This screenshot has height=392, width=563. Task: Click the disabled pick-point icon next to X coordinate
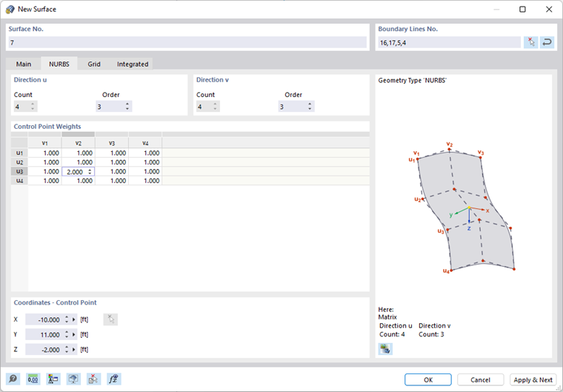110,319
